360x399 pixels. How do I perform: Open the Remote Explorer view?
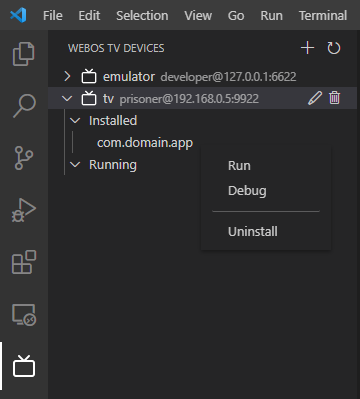coord(24,315)
